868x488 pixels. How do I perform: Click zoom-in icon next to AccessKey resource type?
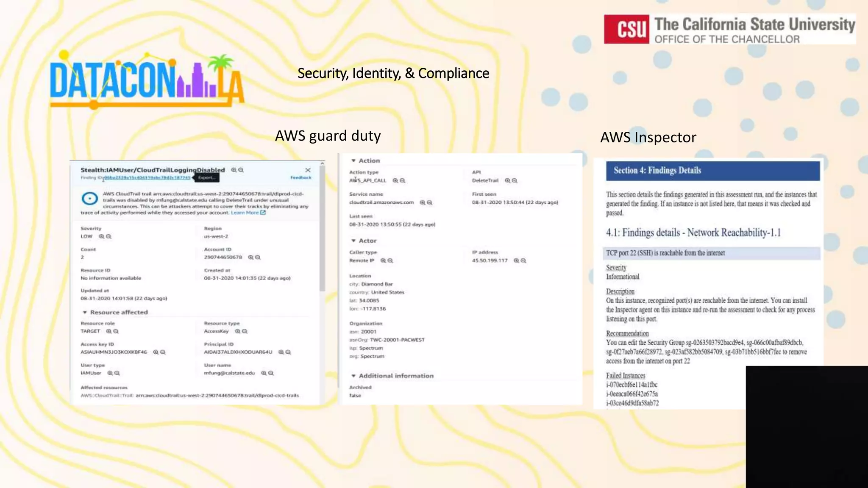coord(237,331)
